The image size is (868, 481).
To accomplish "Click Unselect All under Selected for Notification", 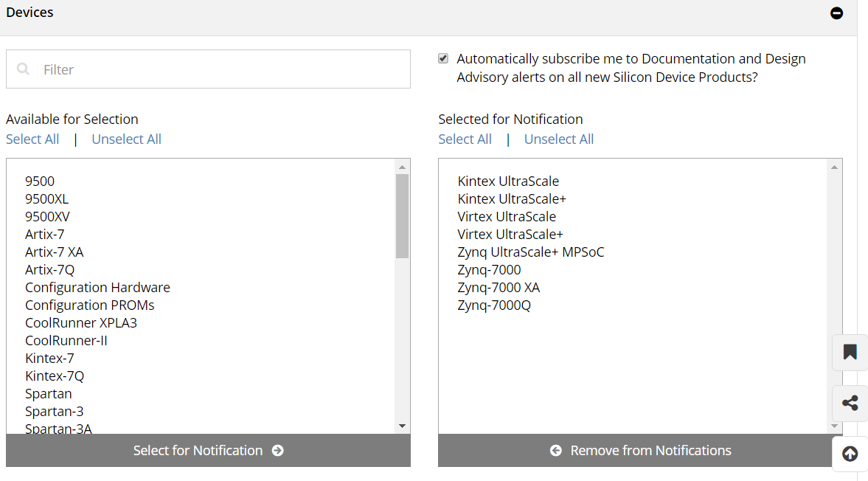I will [558, 139].
